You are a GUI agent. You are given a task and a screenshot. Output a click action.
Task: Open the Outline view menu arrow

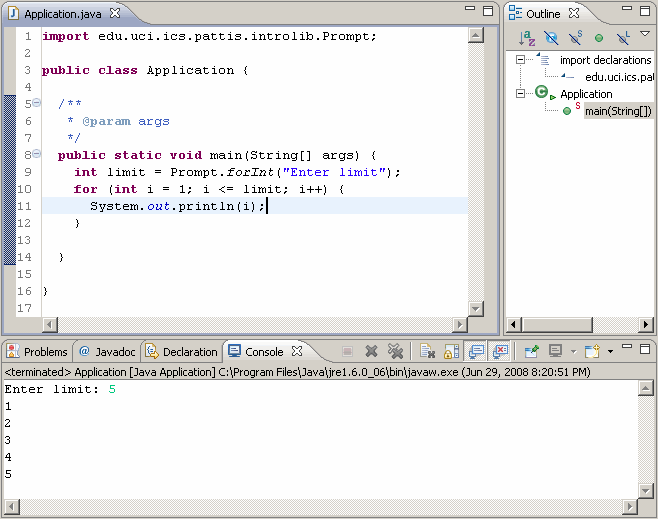[x=645, y=35]
